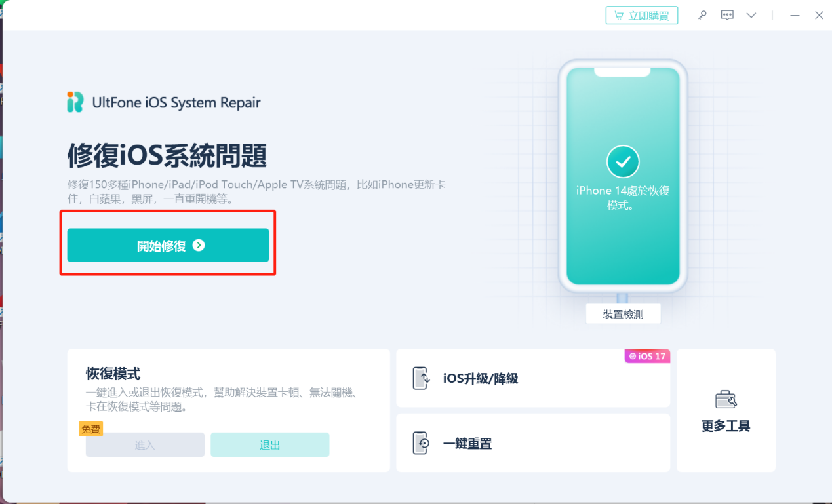Expand the title bar menu chevron

coord(751,14)
